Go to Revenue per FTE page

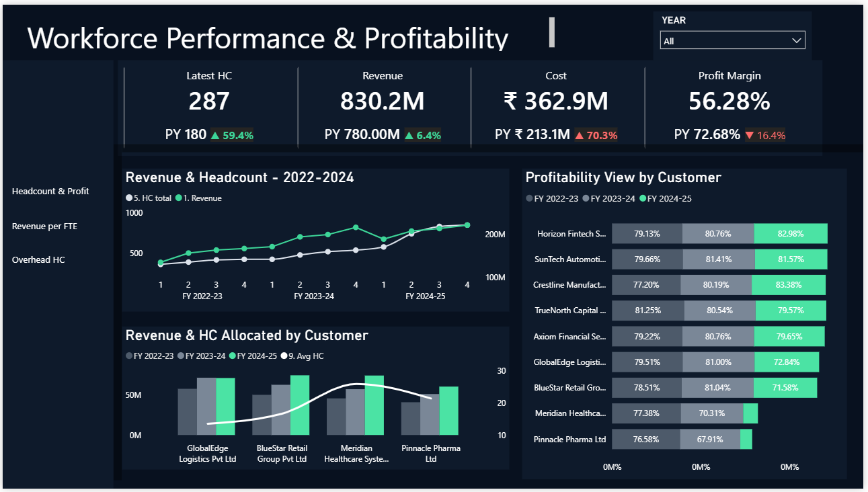(44, 226)
